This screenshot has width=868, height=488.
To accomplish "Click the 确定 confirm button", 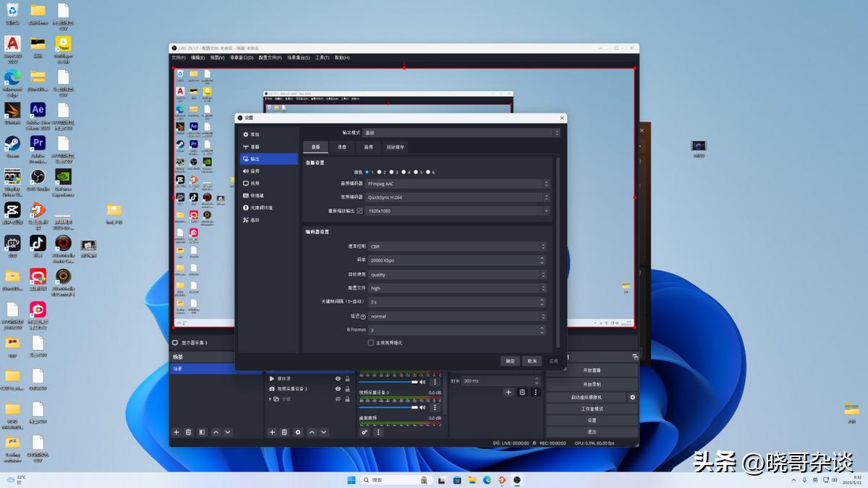I will click(x=511, y=361).
